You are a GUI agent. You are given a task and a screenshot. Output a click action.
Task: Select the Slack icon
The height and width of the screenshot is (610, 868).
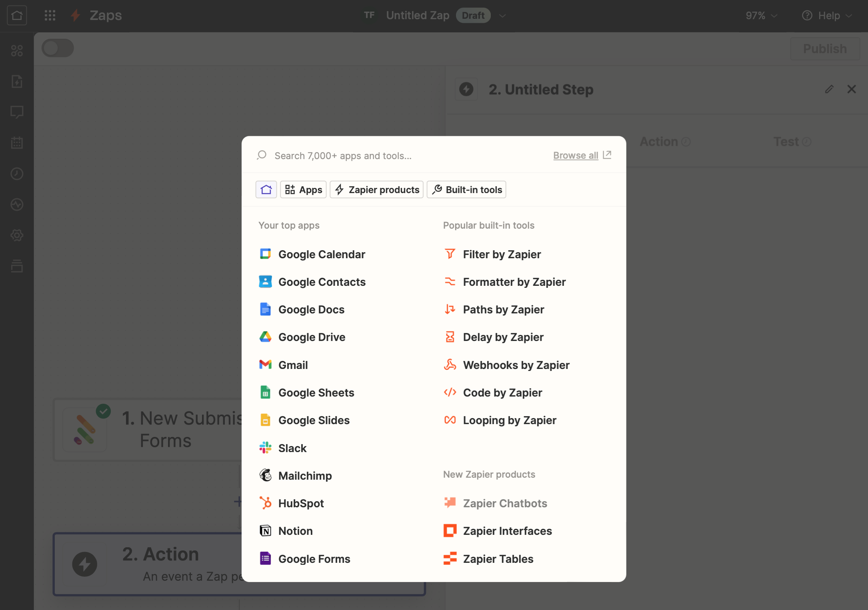265,448
